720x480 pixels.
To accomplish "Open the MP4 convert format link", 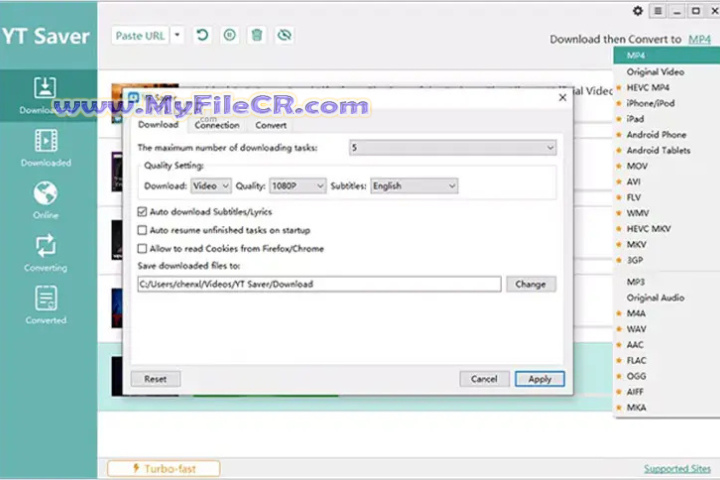I will [699, 40].
